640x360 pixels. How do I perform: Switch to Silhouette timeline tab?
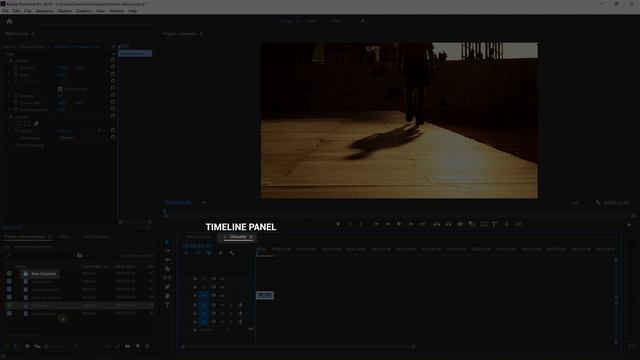(238, 237)
